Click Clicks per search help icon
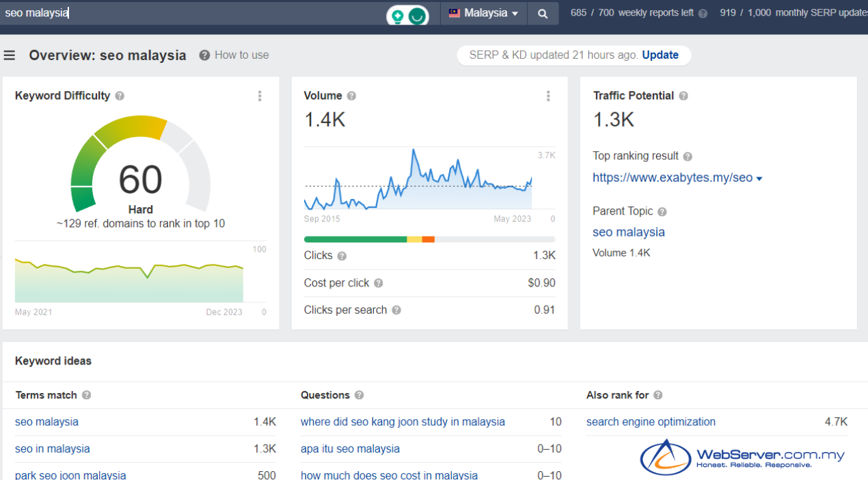This screenshot has width=868, height=480. (396, 310)
